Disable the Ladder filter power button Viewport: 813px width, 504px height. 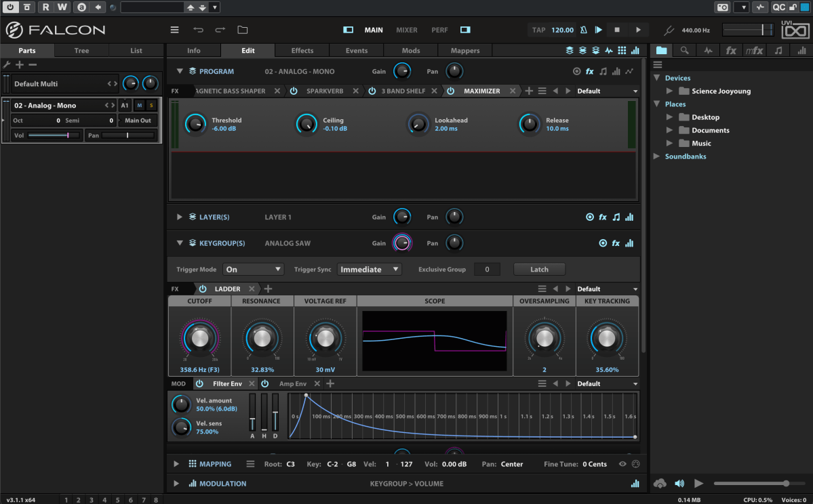pyautogui.click(x=202, y=289)
